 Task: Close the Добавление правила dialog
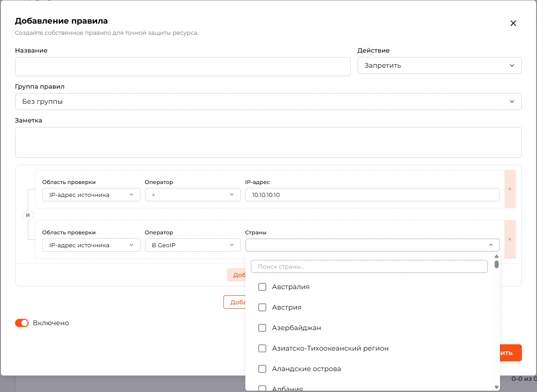point(513,23)
